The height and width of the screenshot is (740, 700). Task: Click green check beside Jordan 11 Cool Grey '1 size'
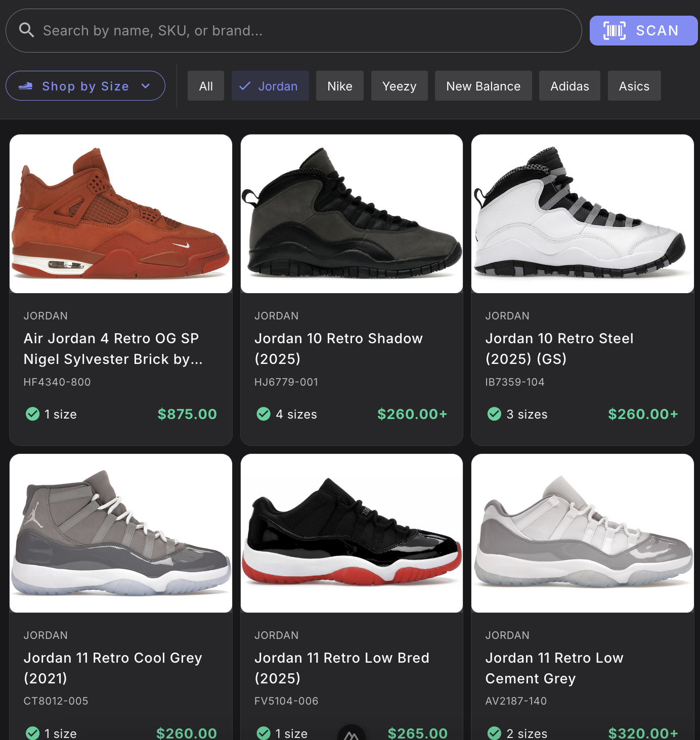tap(32, 733)
